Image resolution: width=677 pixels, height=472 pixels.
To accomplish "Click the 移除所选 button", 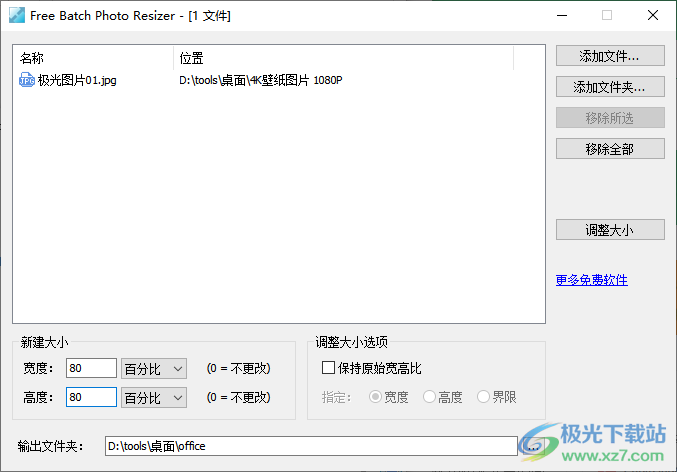I will click(610, 118).
